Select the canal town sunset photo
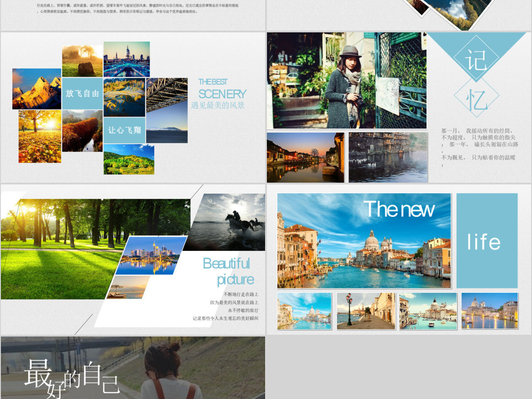Viewport: 532px width, 399px height. tap(305, 157)
